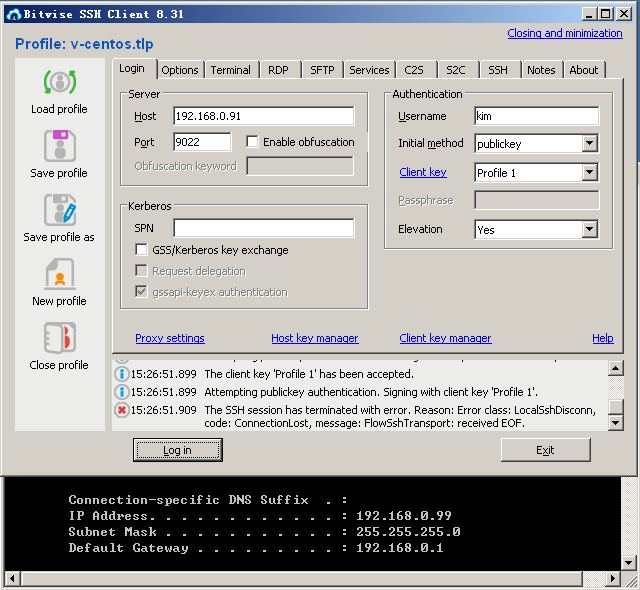This screenshot has height=590, width=640.
Task: Click the Obfuscation keyword field
Action: (x=300, y=166)
